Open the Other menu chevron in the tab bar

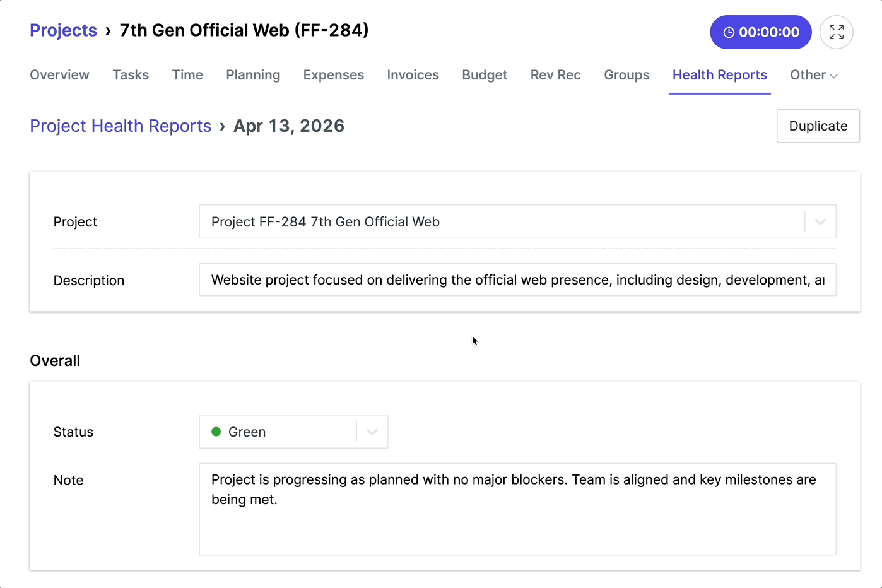point(834,75)
